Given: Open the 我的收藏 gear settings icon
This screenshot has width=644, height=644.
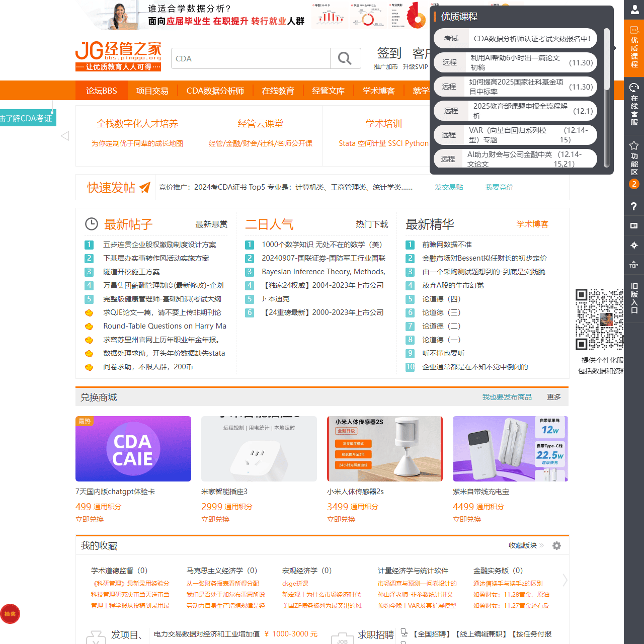Looking at the screenshot, I should (556, 545).
